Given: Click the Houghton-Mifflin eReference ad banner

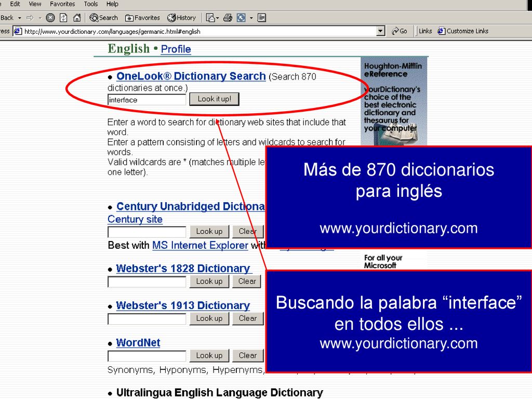Looking at the screenshot, I should pyautogui.click(x=394, y=101).
